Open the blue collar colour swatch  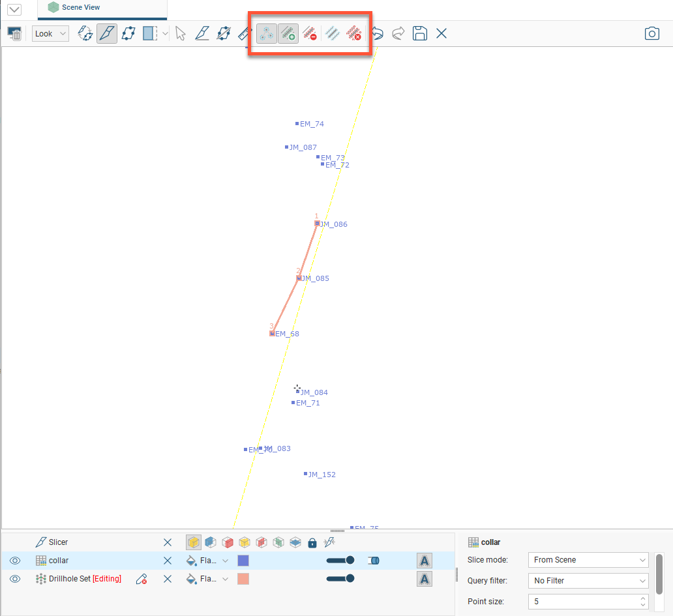pyautogui.click(x=243, y=561)
